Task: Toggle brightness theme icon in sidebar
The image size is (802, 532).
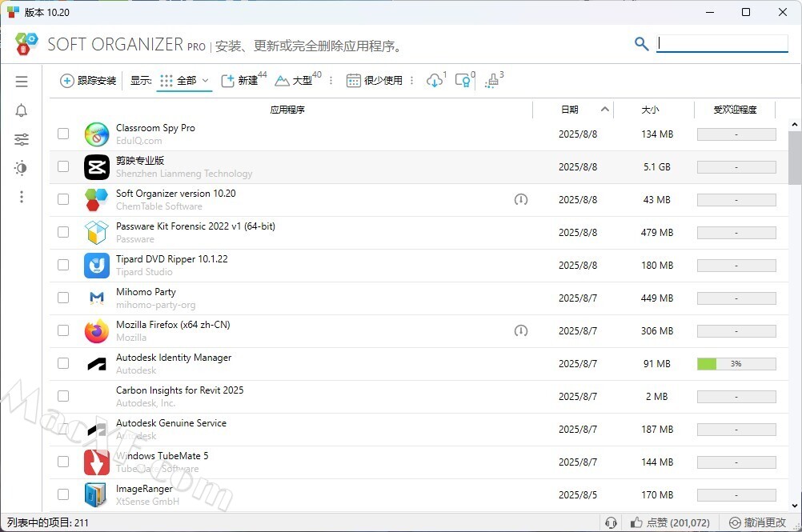Action: (22, 168)
